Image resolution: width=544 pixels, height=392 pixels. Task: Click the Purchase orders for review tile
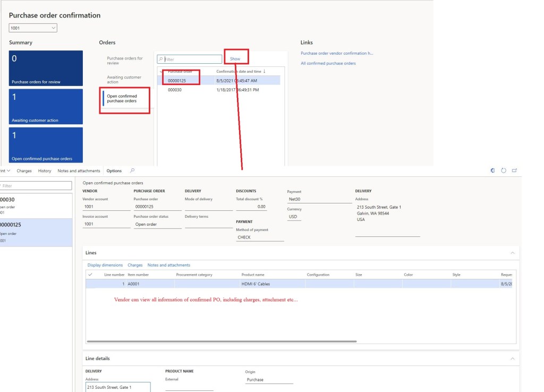[46, 68]
